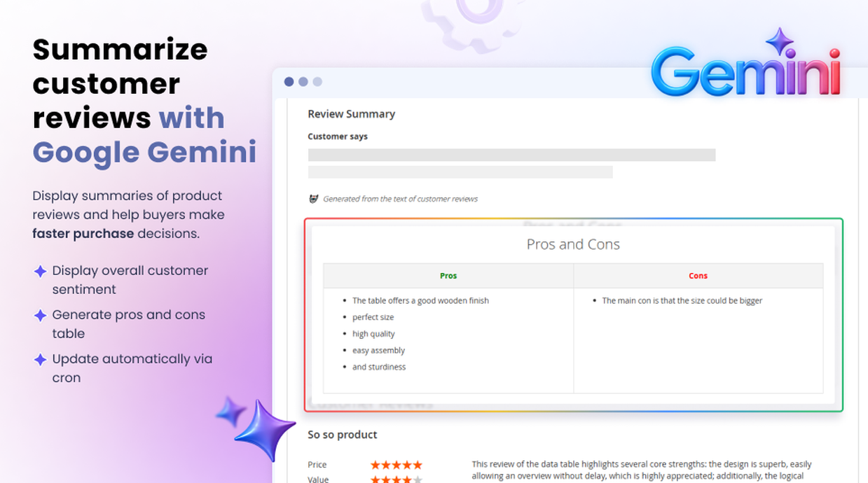Click the and sturdiness pro item
The height and width of the screenshot is (483, 868).
(379, 367)
